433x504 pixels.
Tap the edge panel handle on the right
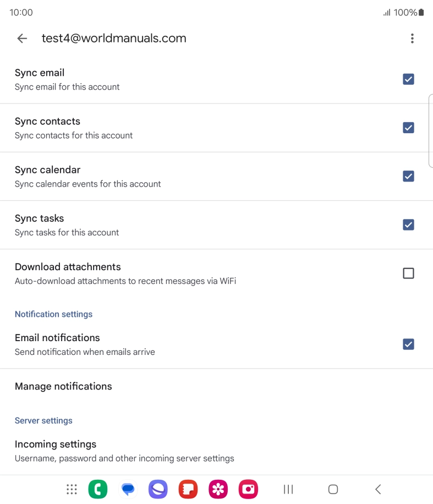pos(430,130)
